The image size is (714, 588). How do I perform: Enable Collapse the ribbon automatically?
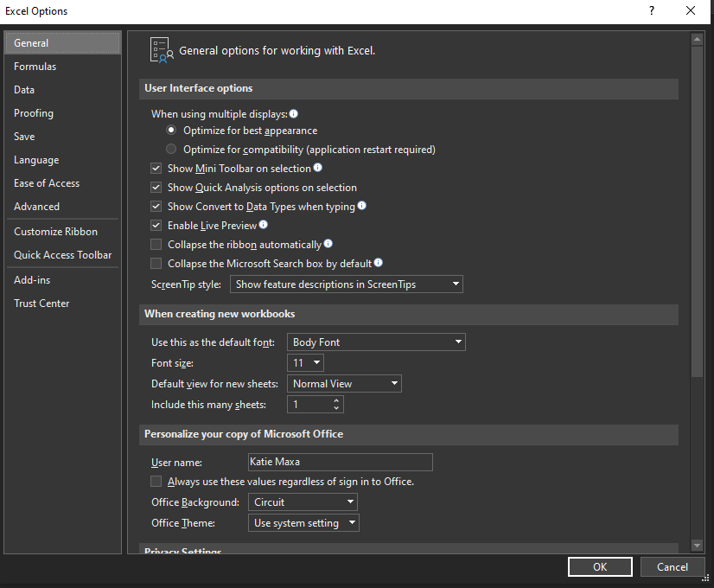coord(156,245)
